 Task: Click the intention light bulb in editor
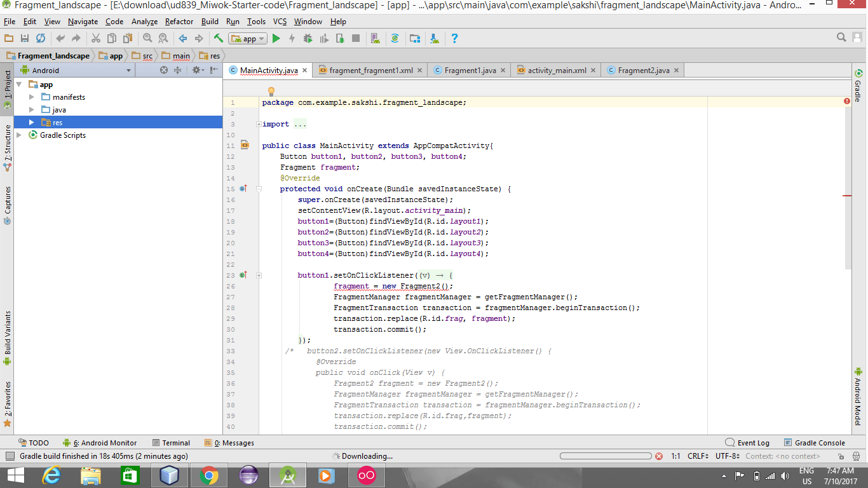(x=271, y=91)
